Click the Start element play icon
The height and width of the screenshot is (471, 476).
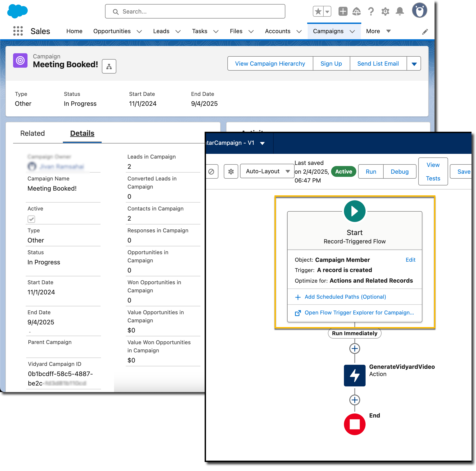pyautogui.click(x=354, y=211)
